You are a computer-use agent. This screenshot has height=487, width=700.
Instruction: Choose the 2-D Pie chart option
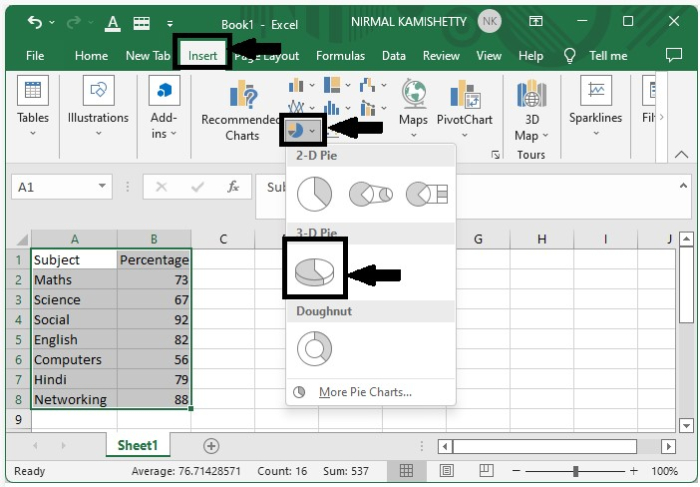click(x=315, y=194)
